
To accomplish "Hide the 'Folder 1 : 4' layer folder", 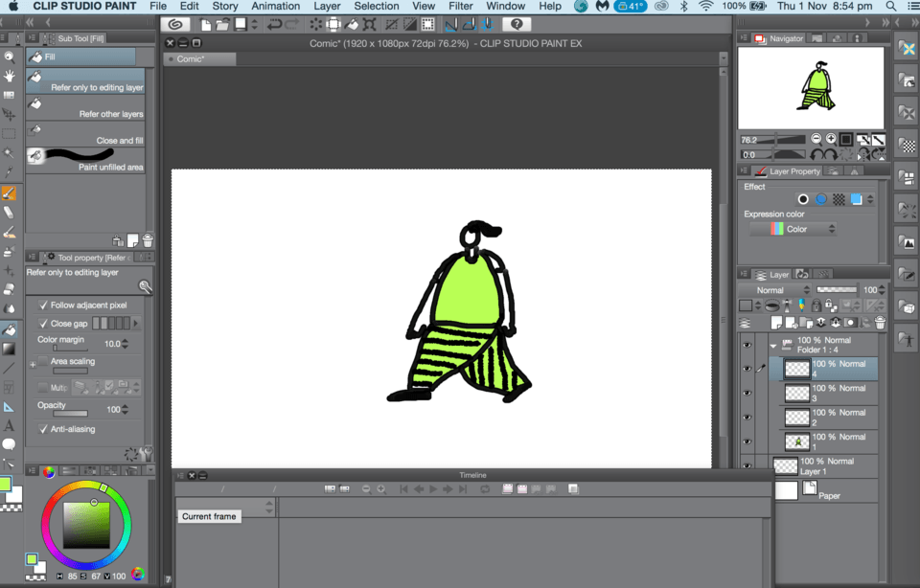I will click(x=747, y=345).
